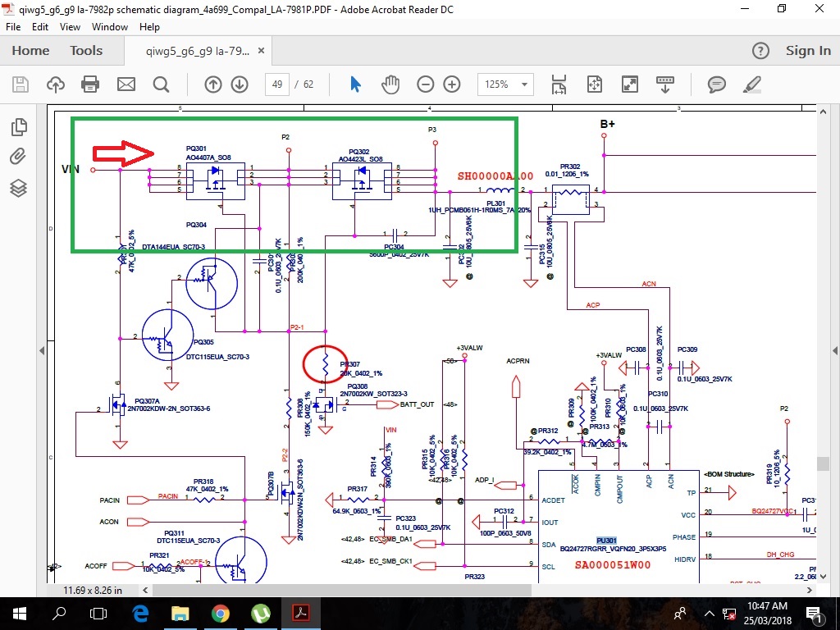This screenshot has height=630, width=840.
Task: Click the Sign In link
Action: pyautogui.click(x=808, y=51)
